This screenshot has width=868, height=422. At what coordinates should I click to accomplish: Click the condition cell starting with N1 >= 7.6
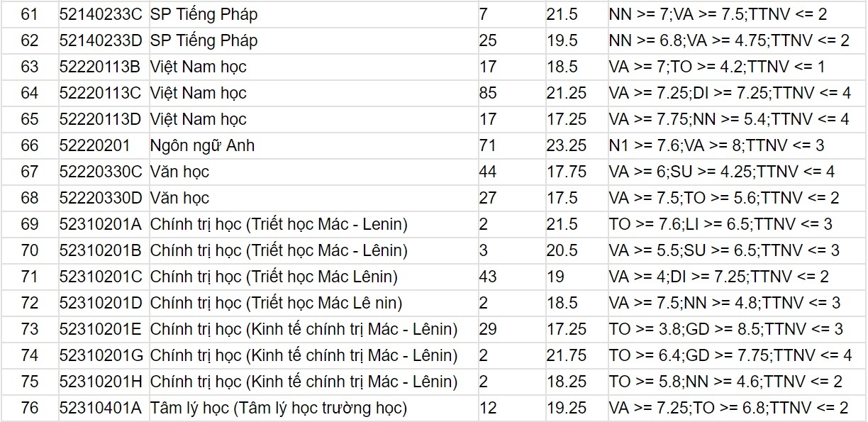tap(716, 145)
